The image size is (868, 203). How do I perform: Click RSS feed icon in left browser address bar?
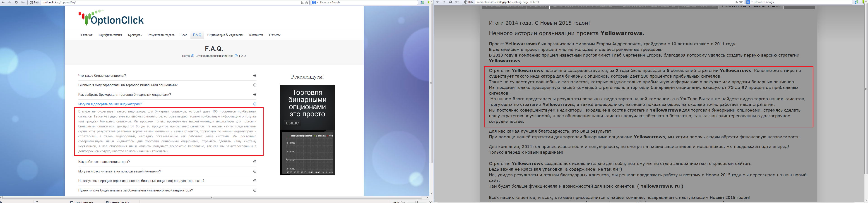click(302, 2)
